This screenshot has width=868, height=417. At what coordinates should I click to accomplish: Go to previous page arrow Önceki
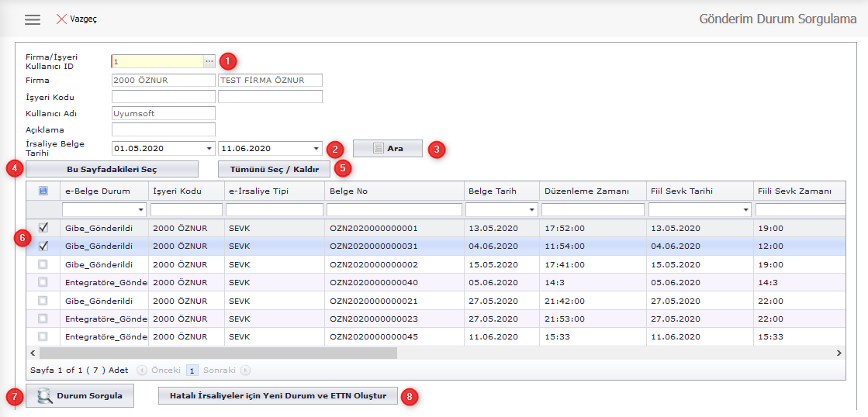(x=142, y=370)
